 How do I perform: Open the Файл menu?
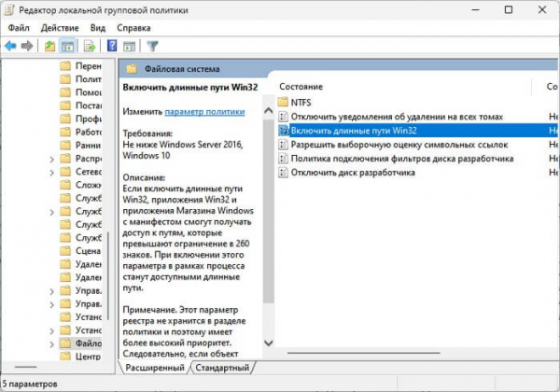[19, 28]
